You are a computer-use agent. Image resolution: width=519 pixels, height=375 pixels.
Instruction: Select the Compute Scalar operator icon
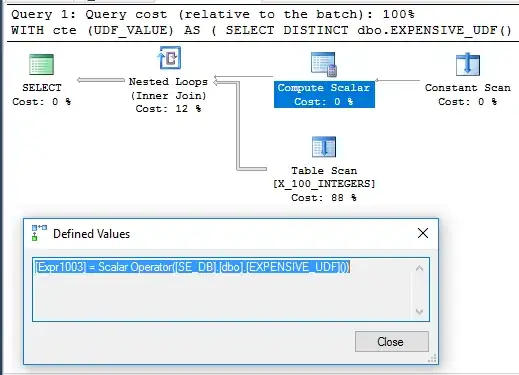[324, 64]
